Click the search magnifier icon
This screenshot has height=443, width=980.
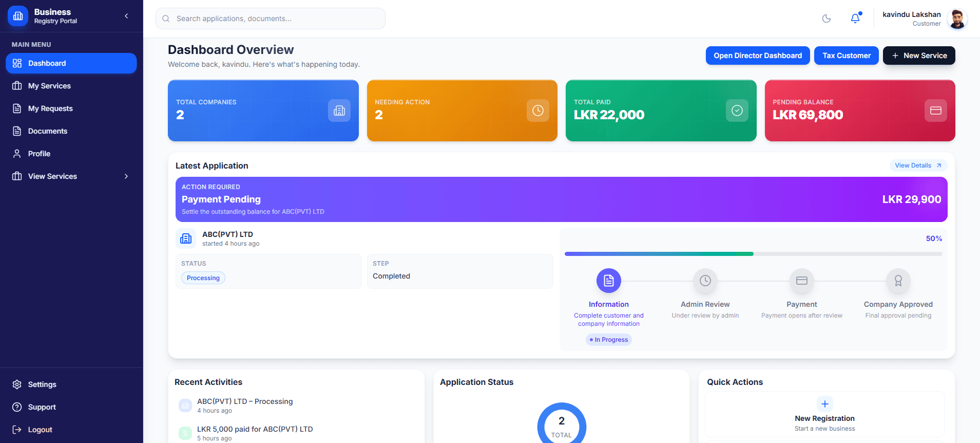[166, 19]
